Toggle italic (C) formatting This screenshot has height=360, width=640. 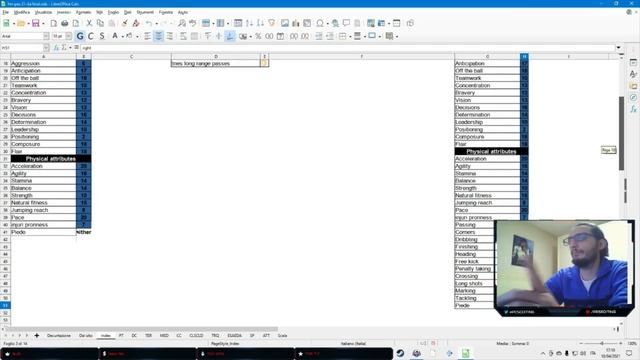91,36
